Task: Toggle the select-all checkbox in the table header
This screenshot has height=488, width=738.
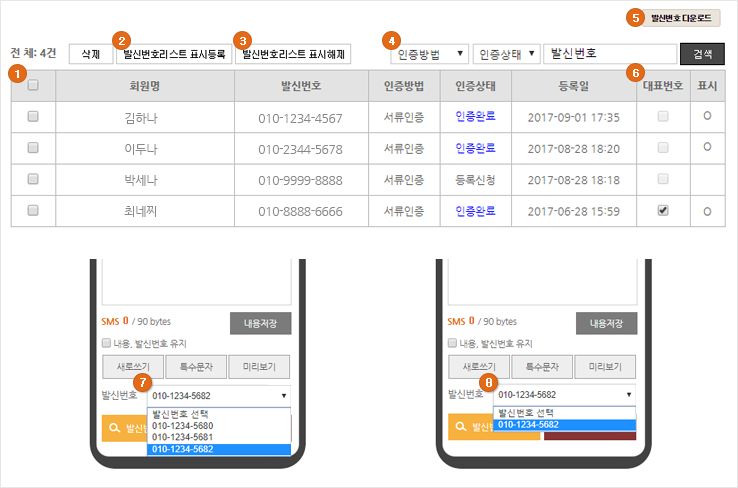Action: (x=33, y=86)
